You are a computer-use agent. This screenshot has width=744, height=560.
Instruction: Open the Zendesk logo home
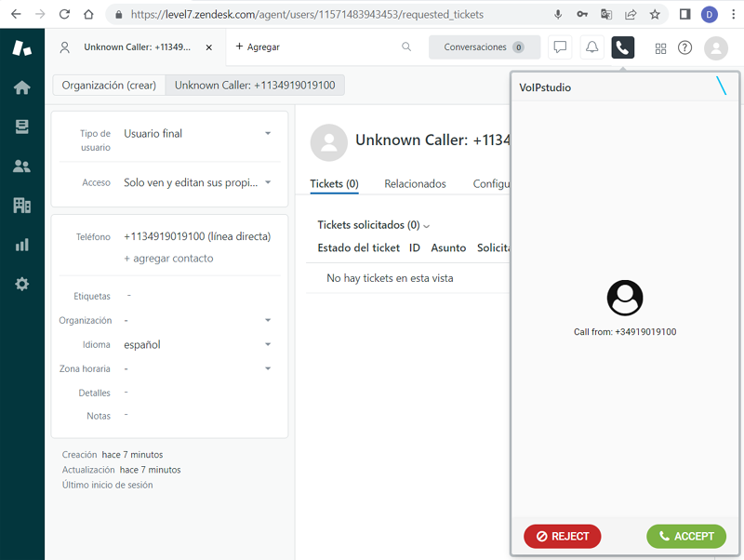pyautogui.click(x=21, y=47)
